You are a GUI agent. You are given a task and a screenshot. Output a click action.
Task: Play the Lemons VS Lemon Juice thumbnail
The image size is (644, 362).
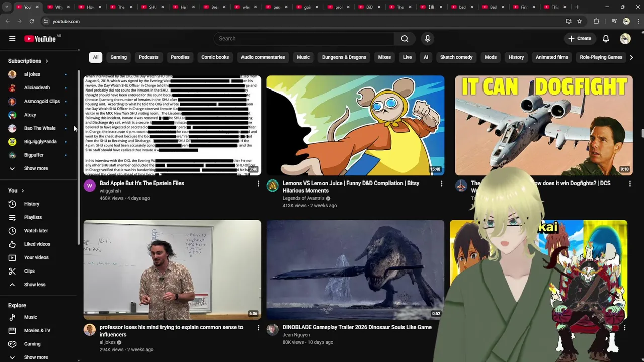[355, 126]
